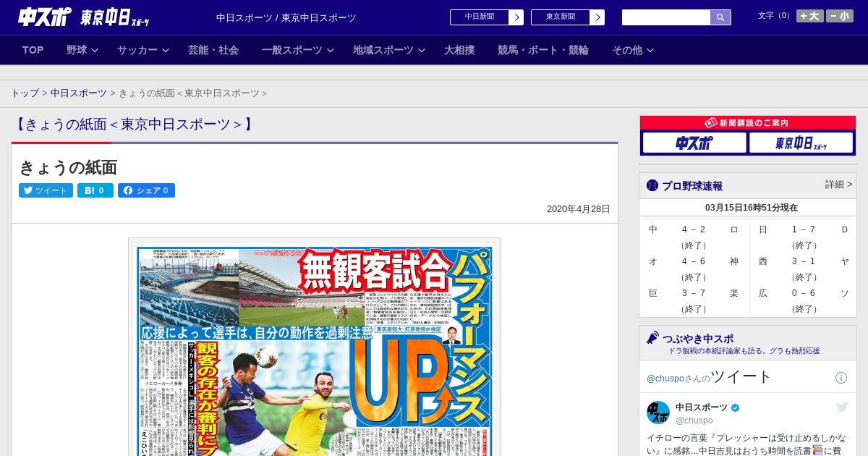This screenshot has width=868, height=456.
Task: Open the 中日新聞 link button
Action: coord(486,17)
